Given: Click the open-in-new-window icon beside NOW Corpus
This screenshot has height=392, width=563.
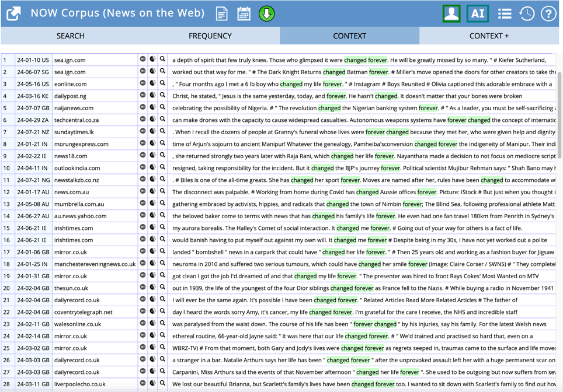Looking at the screenshot, I should pyautogui.click(x=13, y=13).
